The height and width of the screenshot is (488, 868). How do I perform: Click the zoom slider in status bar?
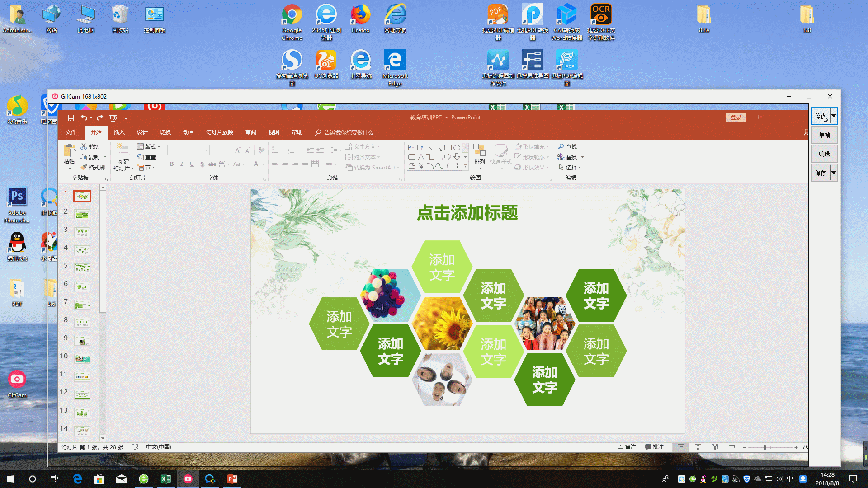(764, 447)
